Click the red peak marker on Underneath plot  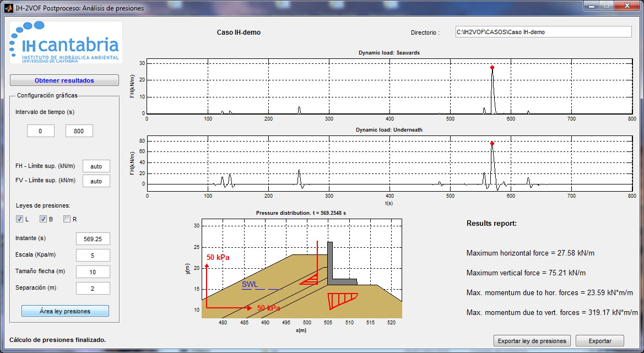[492, 144]
